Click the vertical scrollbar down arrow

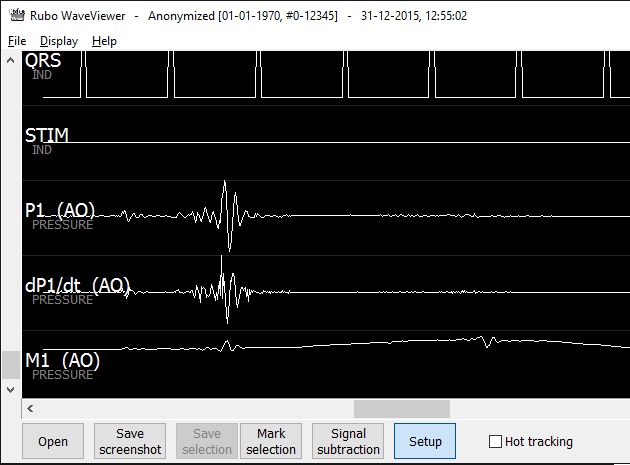(11, 389)
